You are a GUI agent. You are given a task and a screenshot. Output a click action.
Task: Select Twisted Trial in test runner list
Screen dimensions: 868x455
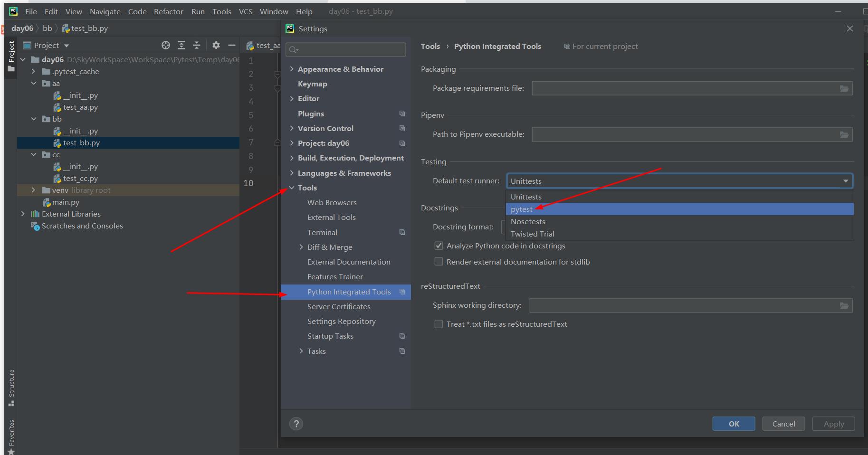pos(679,234)
